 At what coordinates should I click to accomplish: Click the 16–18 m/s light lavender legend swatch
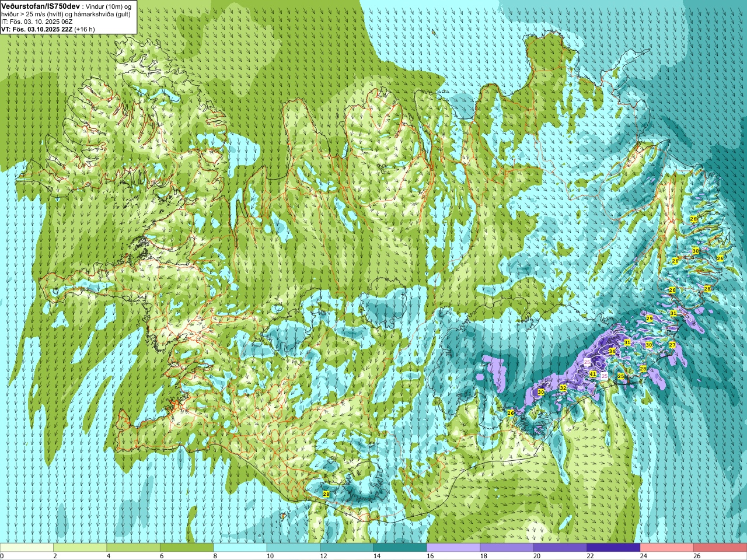(x=453, y=548)
